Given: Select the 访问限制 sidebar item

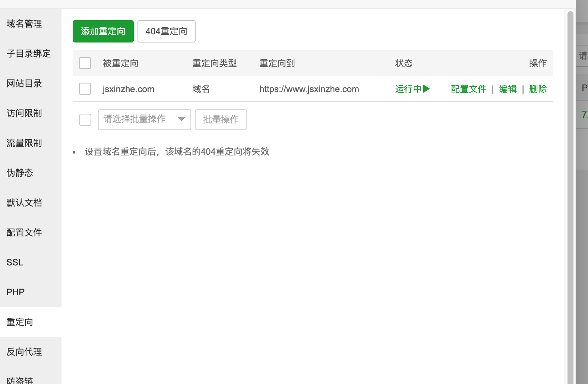Looking at the screenshot, I should point(31,113).
